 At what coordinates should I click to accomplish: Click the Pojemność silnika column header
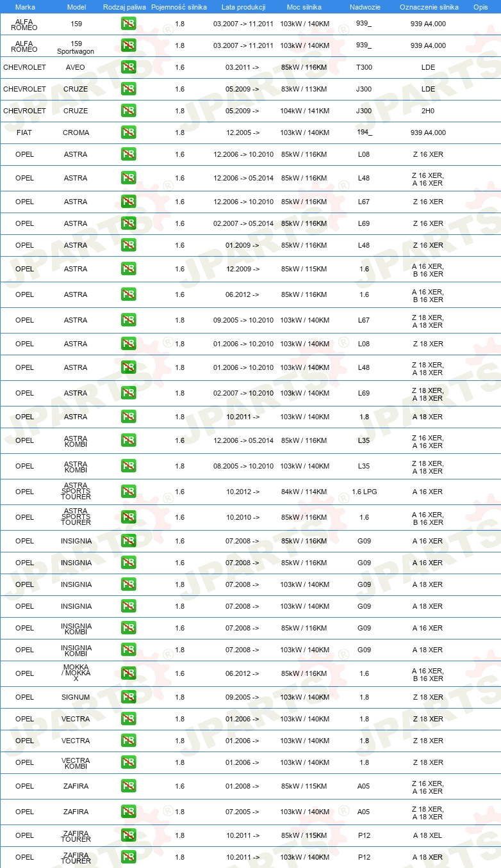pyautogui.click(x=179, y=7)
